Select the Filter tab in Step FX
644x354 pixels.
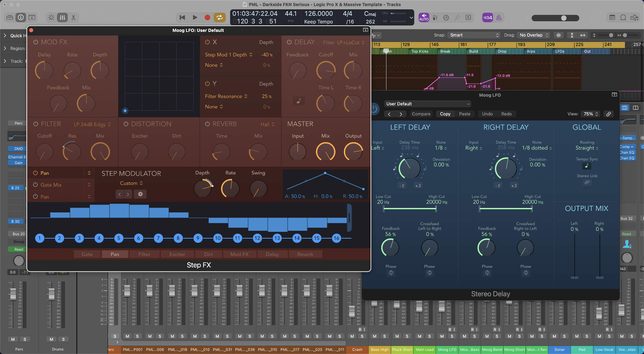click(x=144, y=254)
